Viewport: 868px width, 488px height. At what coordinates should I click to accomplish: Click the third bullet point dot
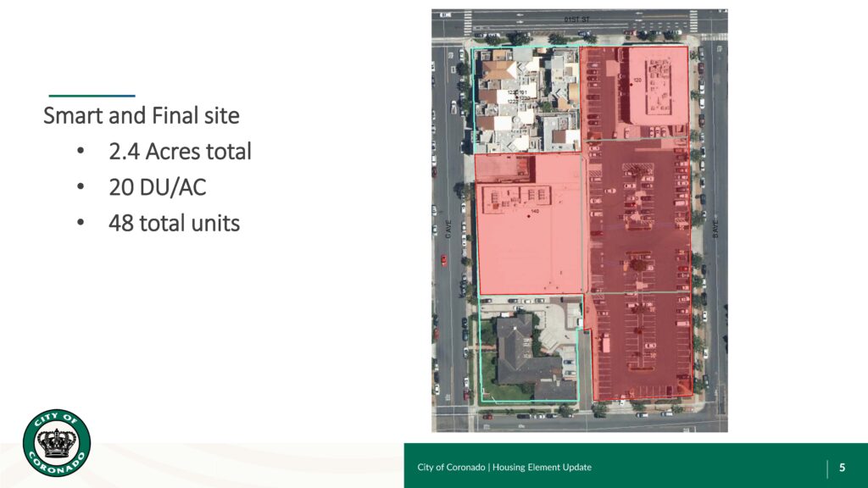click(81, 223)
